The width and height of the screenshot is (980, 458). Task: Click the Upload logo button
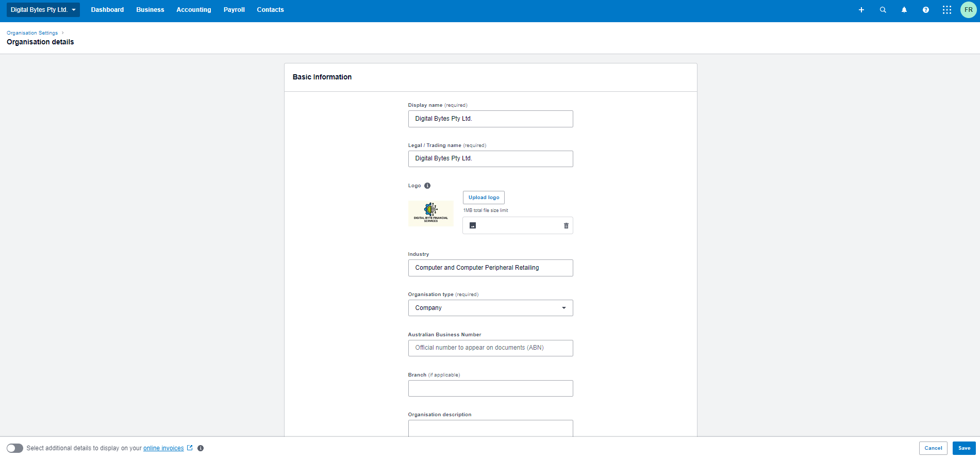coord(484,198)
